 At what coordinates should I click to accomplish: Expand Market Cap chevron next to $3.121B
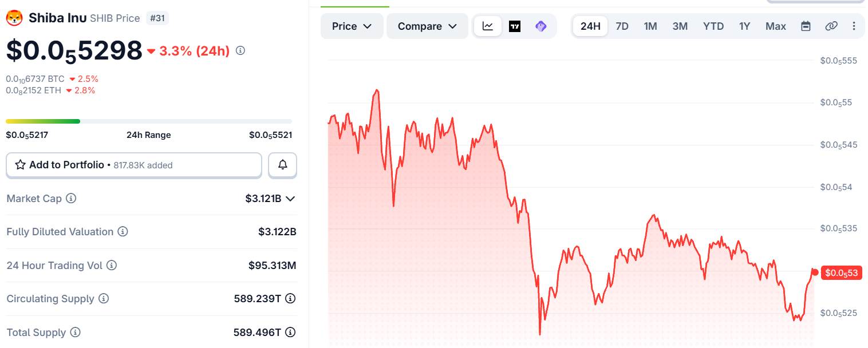coord(290,199)
